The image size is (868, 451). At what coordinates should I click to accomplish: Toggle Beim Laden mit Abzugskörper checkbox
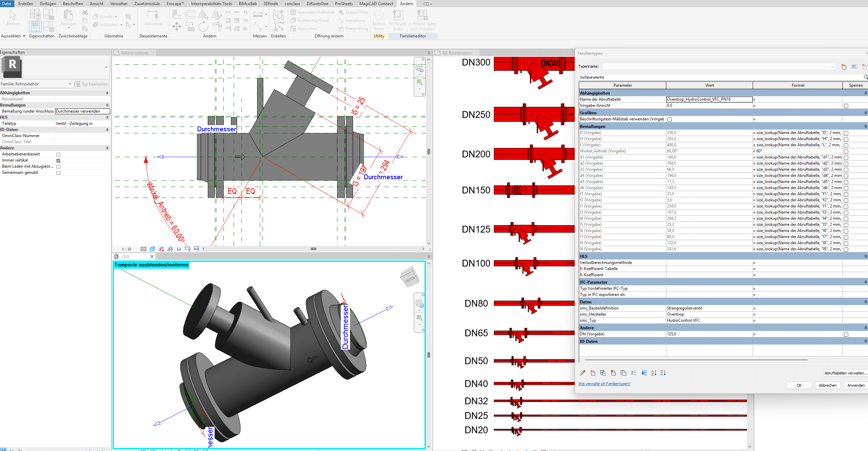click(x=58, y=167)
